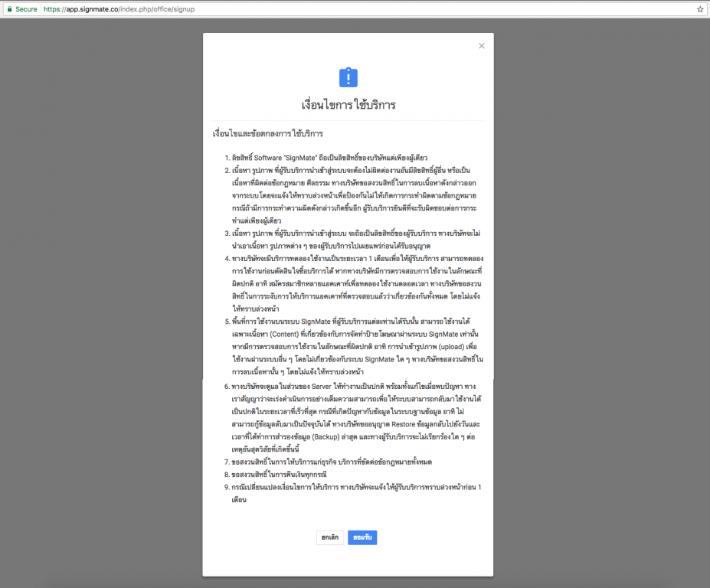710x588 pixels.
Task: Click the Secure label in the address bar
Action: [26, 9]
